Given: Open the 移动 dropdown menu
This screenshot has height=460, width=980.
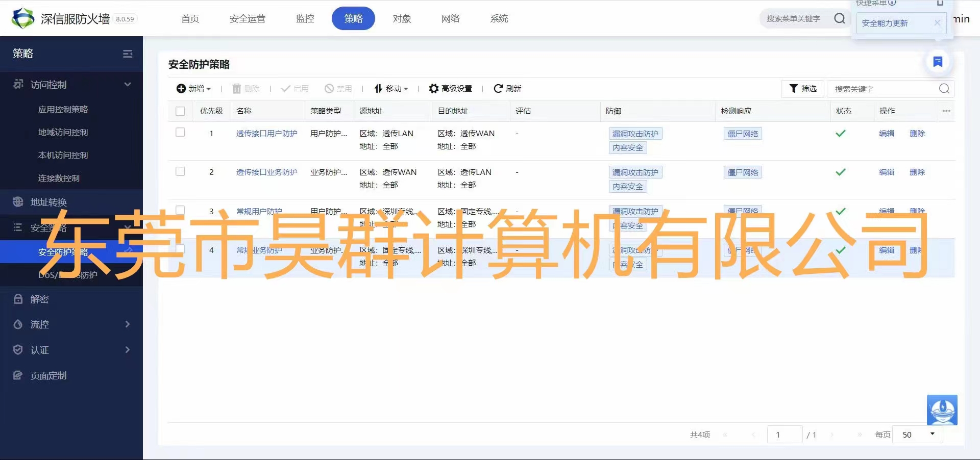Looking at the screenshot, I should coord(391,89).
